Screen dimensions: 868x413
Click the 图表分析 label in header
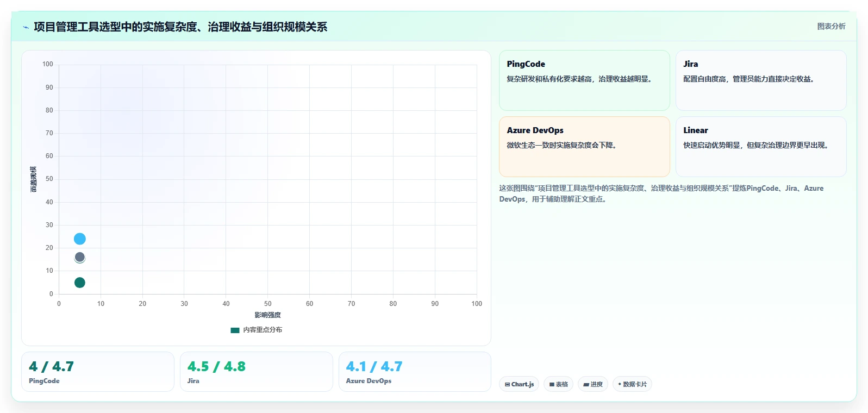[831, 26]
